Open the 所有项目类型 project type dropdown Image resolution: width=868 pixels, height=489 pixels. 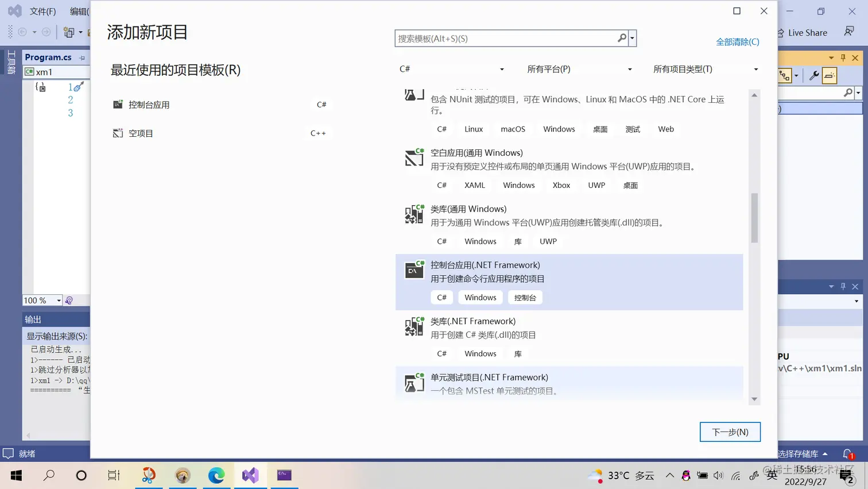[706, 69]
